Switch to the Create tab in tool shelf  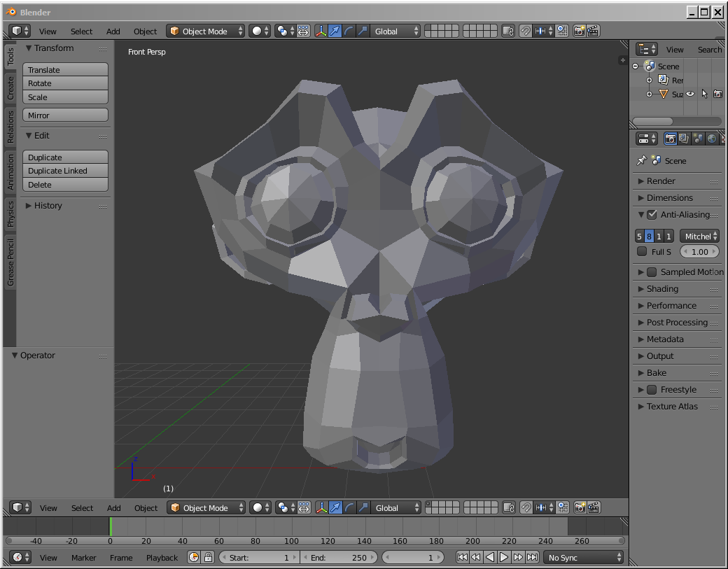tap(10, 88)
